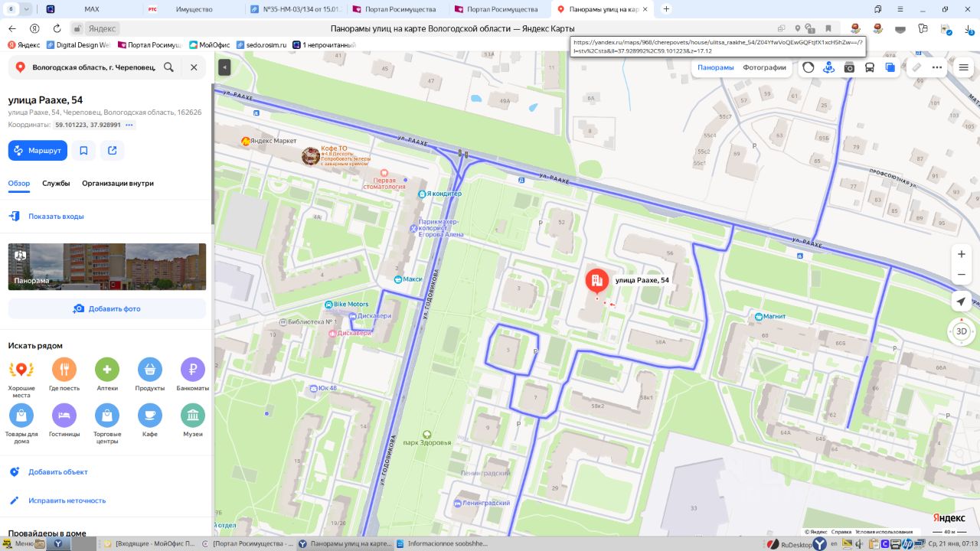Select the ruler measuring tool
The height and width of the screenshot is (551, 980).
916,67
